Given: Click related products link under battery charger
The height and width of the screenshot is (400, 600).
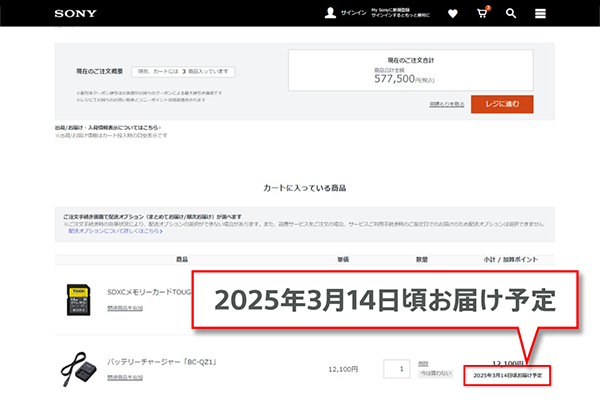Looking at the screenshot, I should 124,377.
